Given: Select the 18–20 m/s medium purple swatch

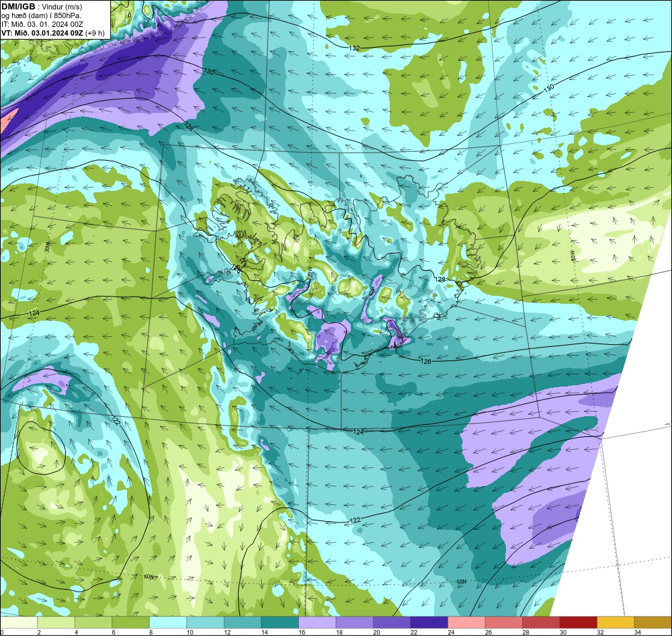Looking at the screenshot, I should [x=354, y=623].
